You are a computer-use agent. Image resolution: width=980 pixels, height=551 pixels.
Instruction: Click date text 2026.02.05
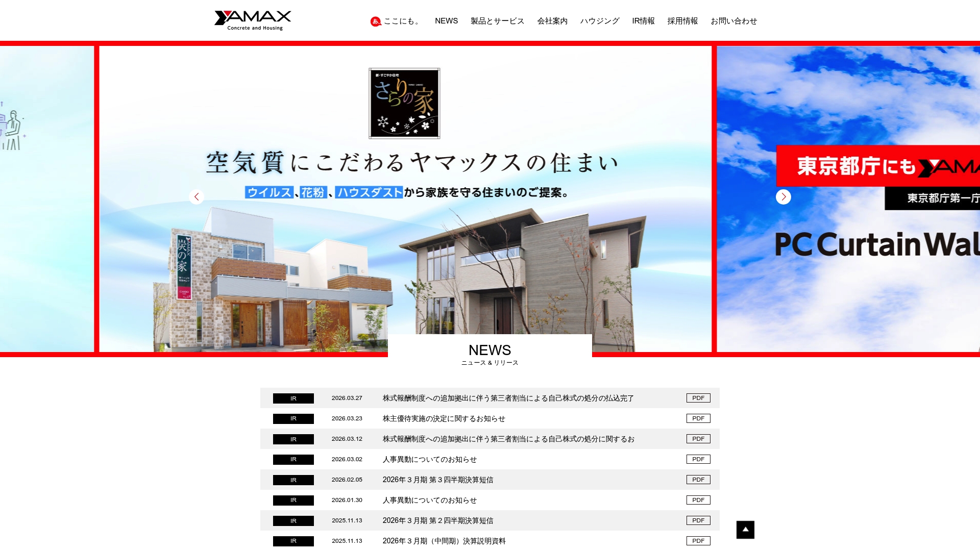[x=347, y=480]
